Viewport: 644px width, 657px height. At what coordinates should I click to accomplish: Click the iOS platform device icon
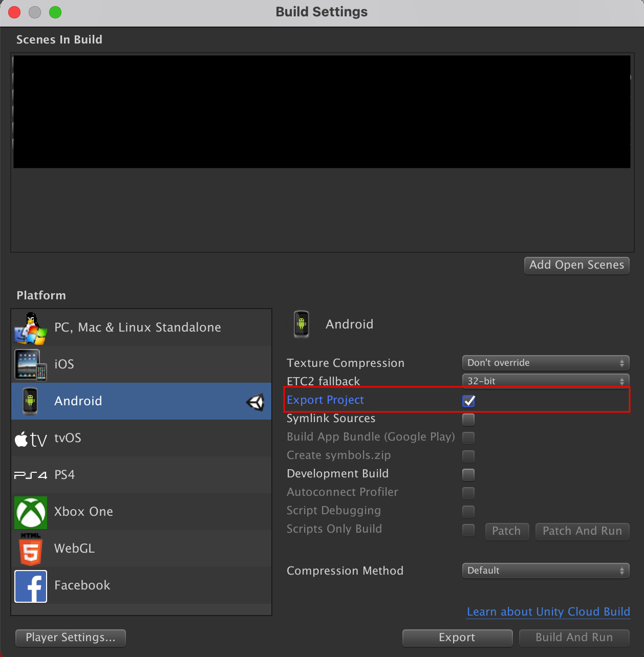(31, 364)
